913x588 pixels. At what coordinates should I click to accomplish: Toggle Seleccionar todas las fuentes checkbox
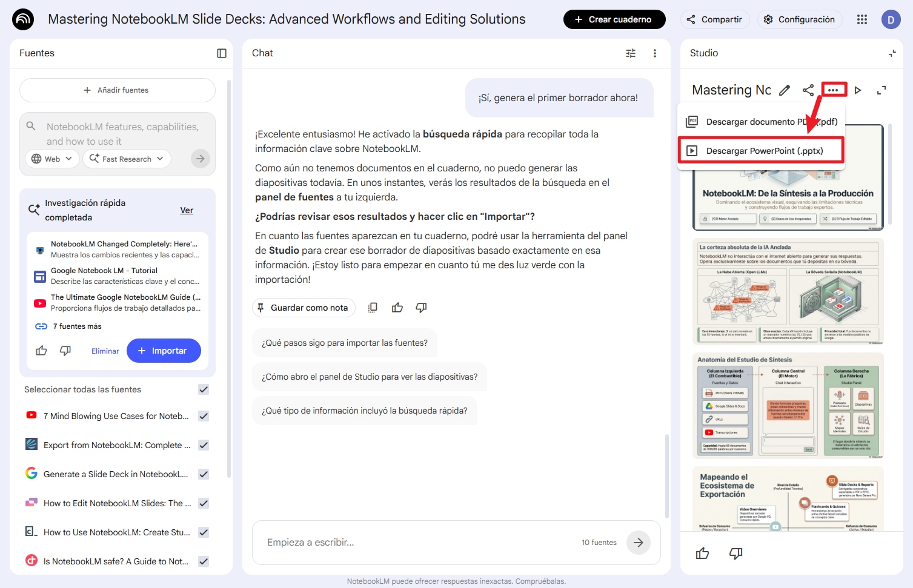pos(204,389)
